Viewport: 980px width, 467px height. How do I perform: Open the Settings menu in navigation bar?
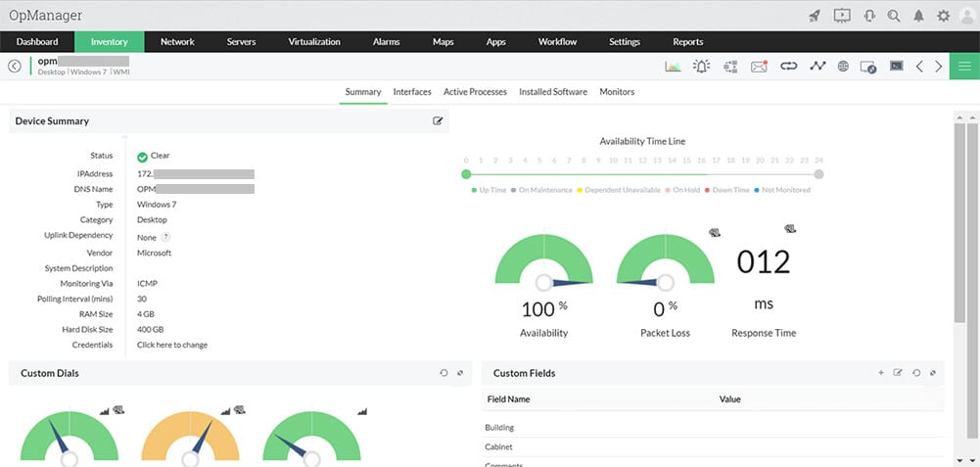[x=625, y=42]
